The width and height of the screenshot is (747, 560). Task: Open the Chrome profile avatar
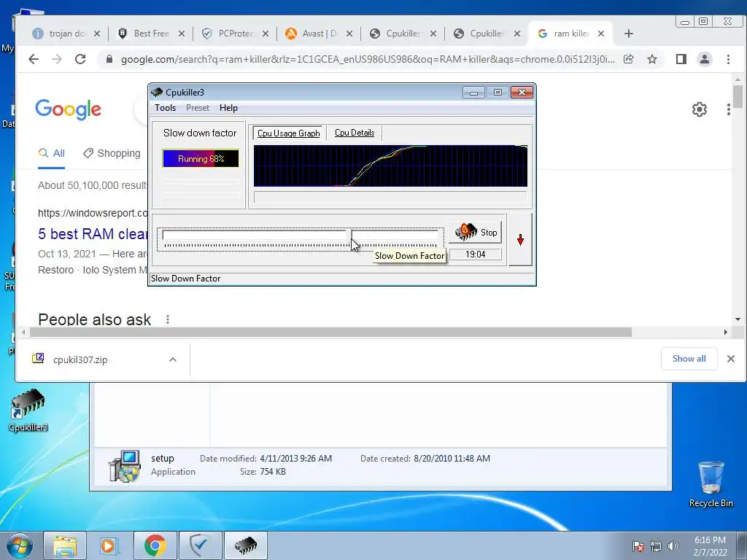tap(705, 59)
